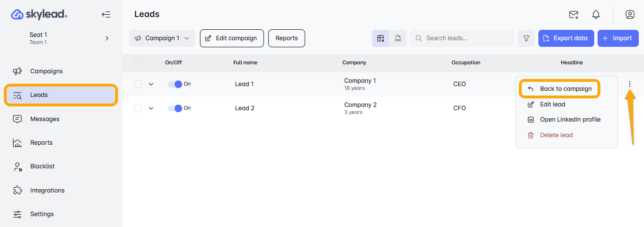Image resolution: width=644 pixels, height=227 pixels.
Task: Focus the Search leads input field
Action: point(467,38)
